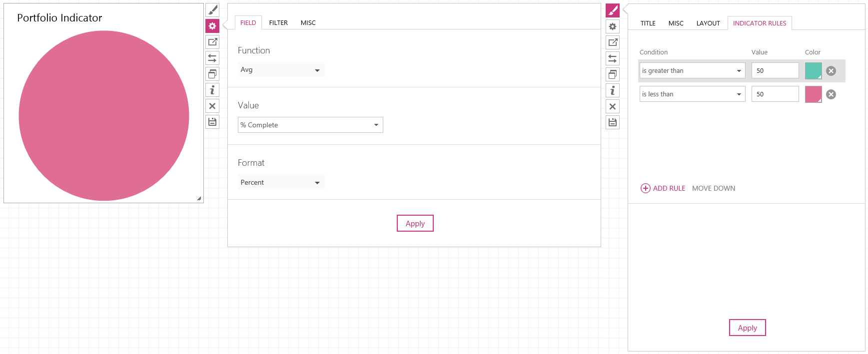The width and height of the screenshot is (868, 354).
Task: Open the Value dropdown showing % Complete
Action: 310,125
